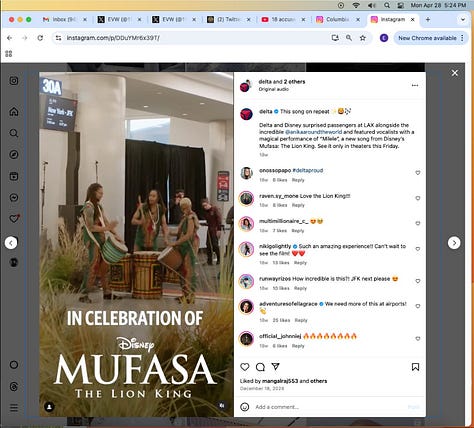View the '2 others' collaborators list
The width and height of the screenshot is (474, 428).
294,82
